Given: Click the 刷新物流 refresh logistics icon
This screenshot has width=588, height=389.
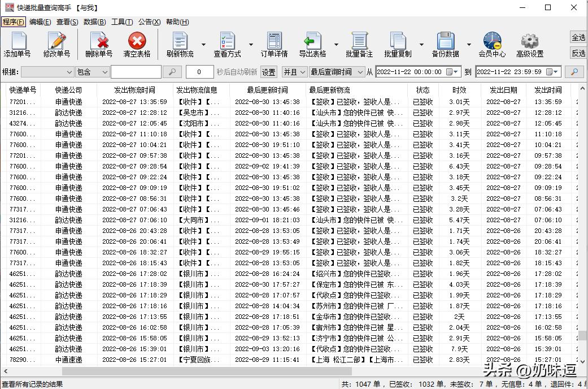Looking at the screenshot, I should coord(180,42).
